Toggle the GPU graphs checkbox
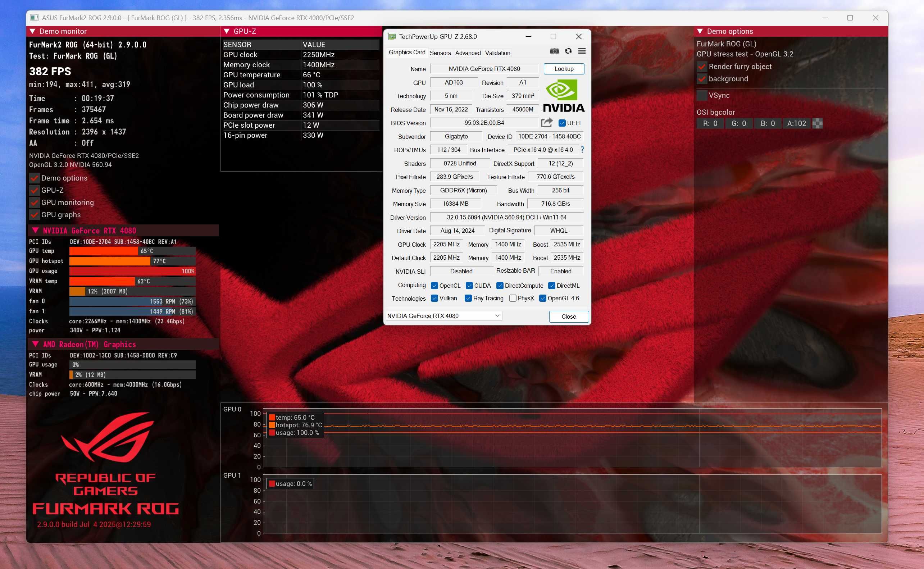Screen dimensions: 924x569 click(x=34, y=214)
